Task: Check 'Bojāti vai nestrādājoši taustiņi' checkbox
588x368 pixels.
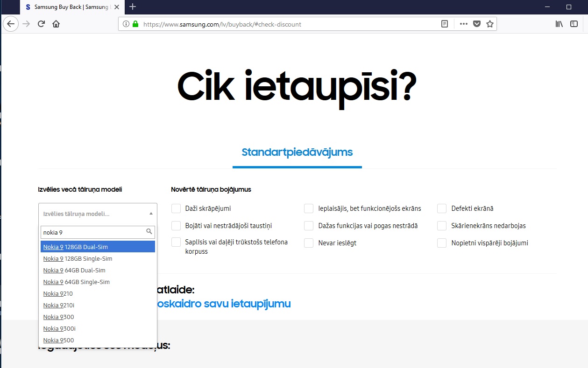Action: [x=176, y=226]
